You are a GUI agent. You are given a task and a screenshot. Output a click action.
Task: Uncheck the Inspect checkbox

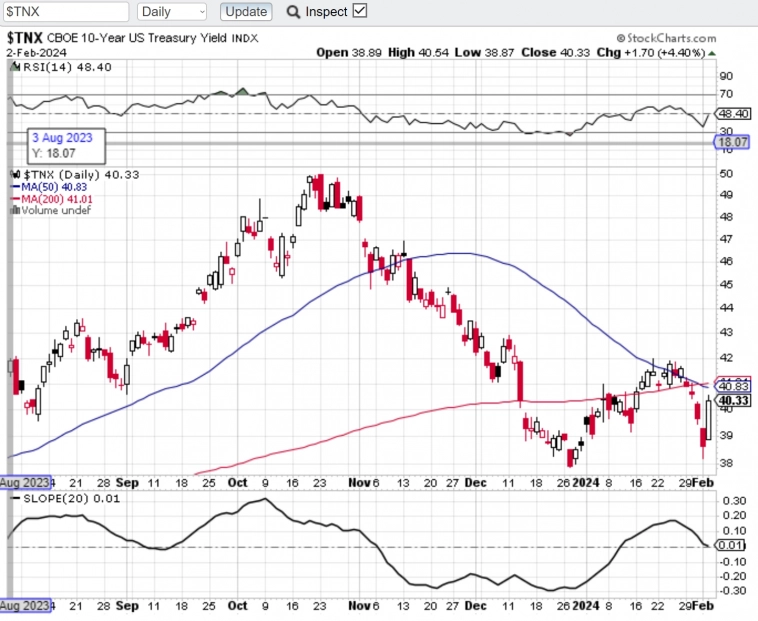point(360,11)
